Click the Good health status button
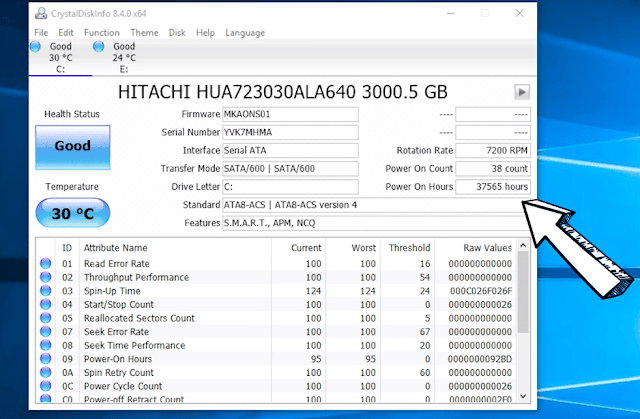640x419 pixels. coord(73,147)
